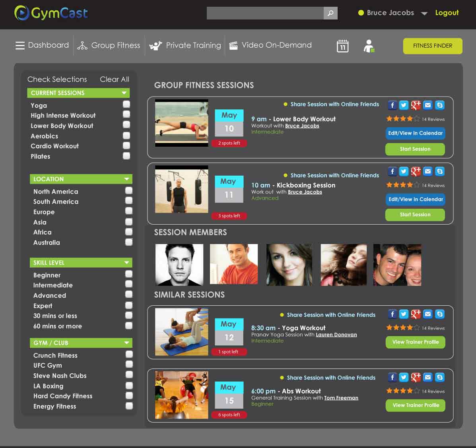Click star rating for Abs Workout
Screen dimensions: 476x448
[x=403, y=391]
